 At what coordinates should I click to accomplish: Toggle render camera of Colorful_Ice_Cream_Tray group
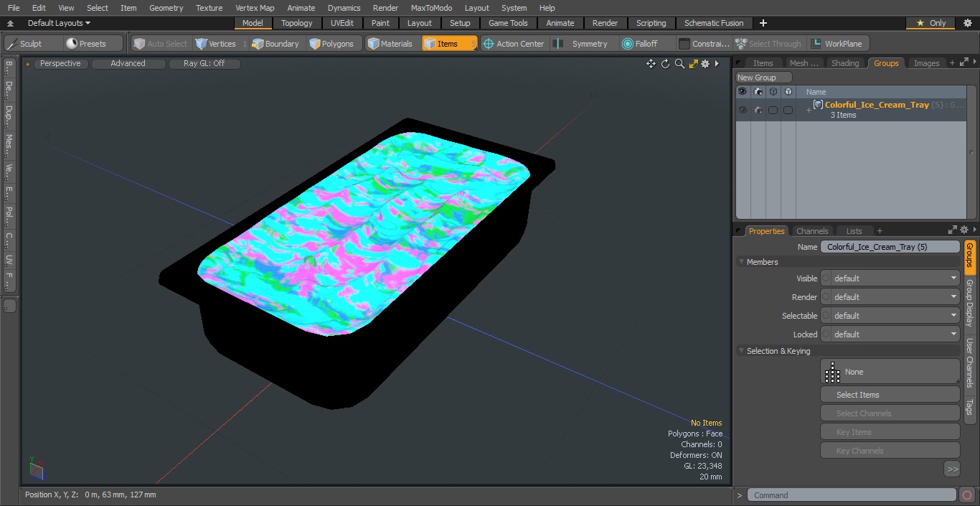click(758, 110)
